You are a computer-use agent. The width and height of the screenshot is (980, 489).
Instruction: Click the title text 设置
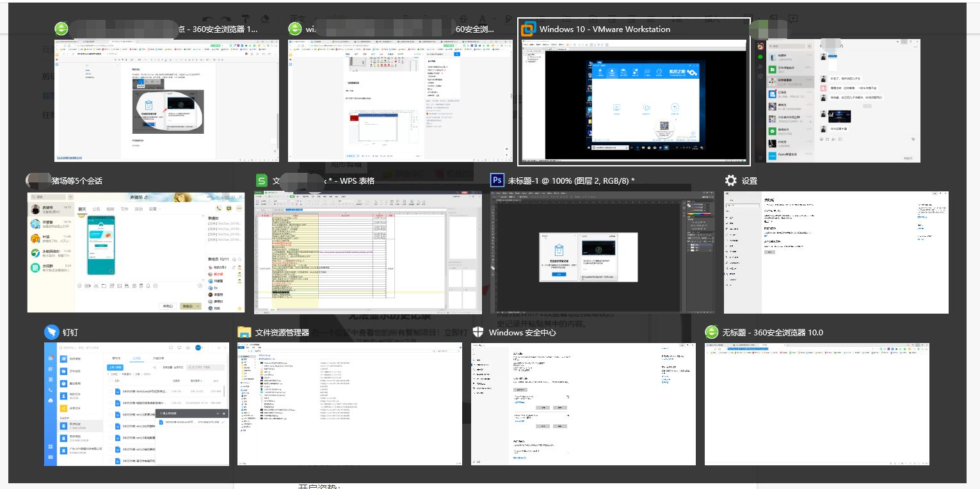click(750, 181)
